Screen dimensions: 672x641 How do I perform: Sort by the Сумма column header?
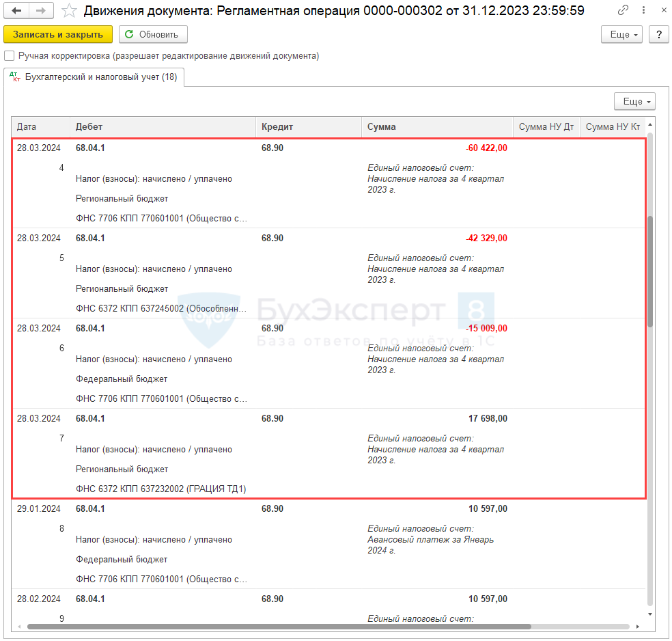tap(437, 127)
